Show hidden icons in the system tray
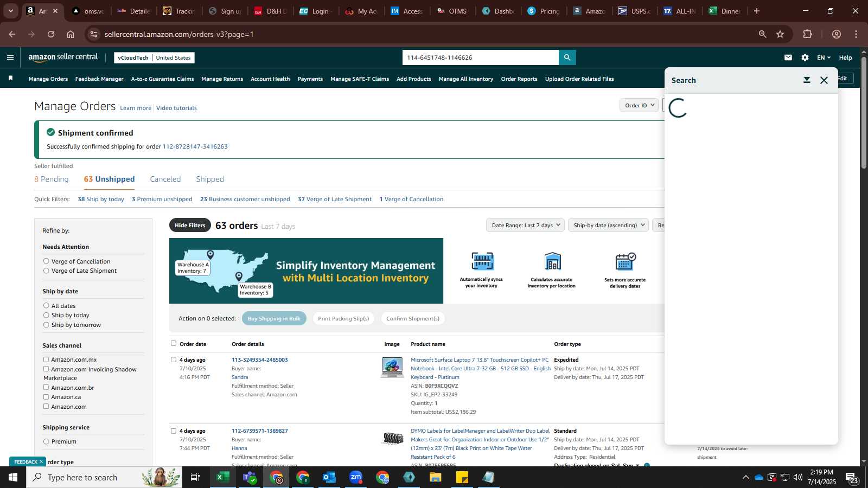The width and height of the screenshot is (868, 488). click(x=745, y=477)
